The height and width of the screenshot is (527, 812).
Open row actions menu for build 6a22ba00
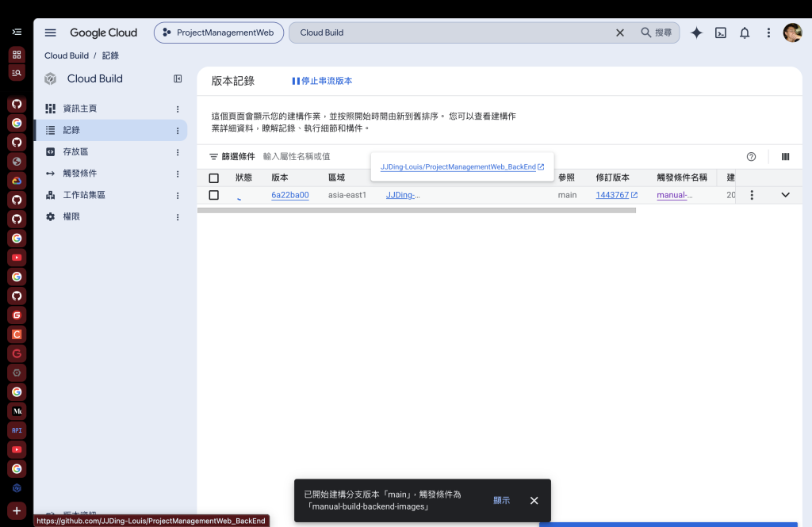pos(752,195)
